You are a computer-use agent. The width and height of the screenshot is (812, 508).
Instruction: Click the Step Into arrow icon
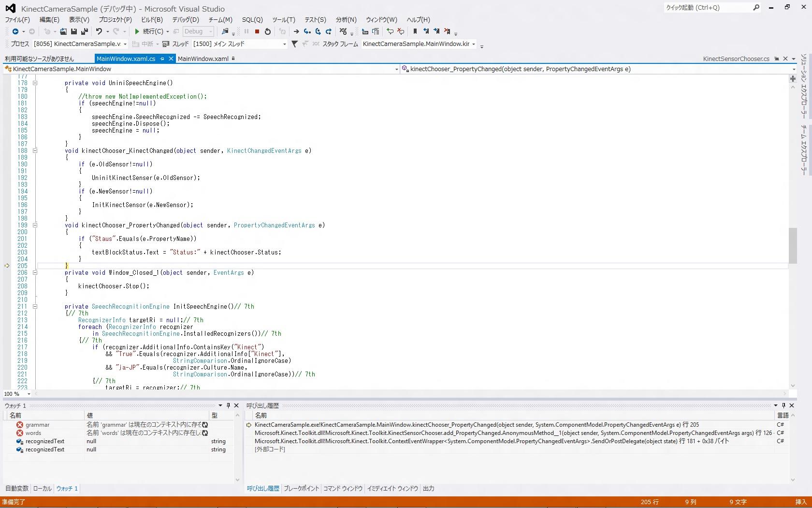point(307,31)
